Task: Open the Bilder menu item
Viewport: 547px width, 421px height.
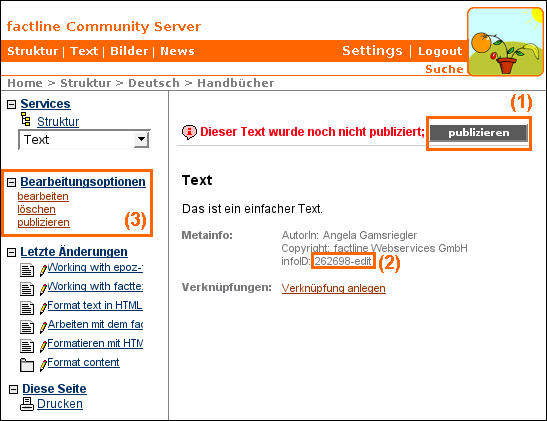Action: click(x=129, y=51)
